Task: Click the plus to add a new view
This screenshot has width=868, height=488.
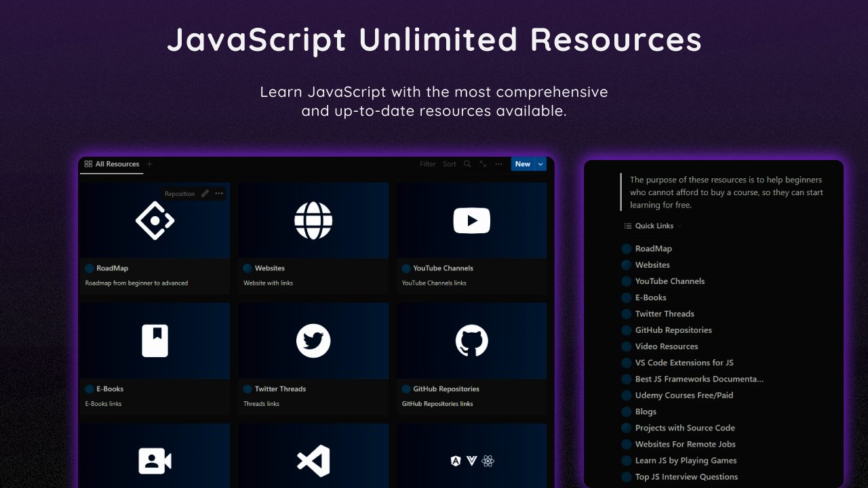Action: 149,163
